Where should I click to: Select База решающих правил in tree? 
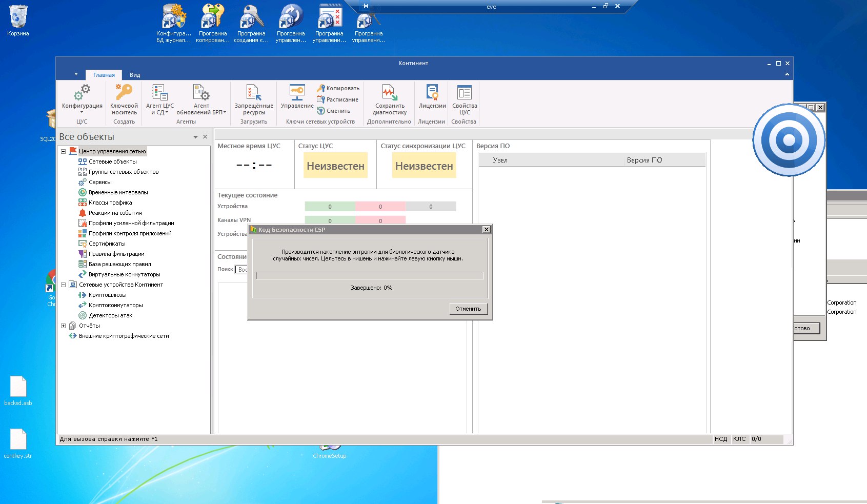[119, 264]
